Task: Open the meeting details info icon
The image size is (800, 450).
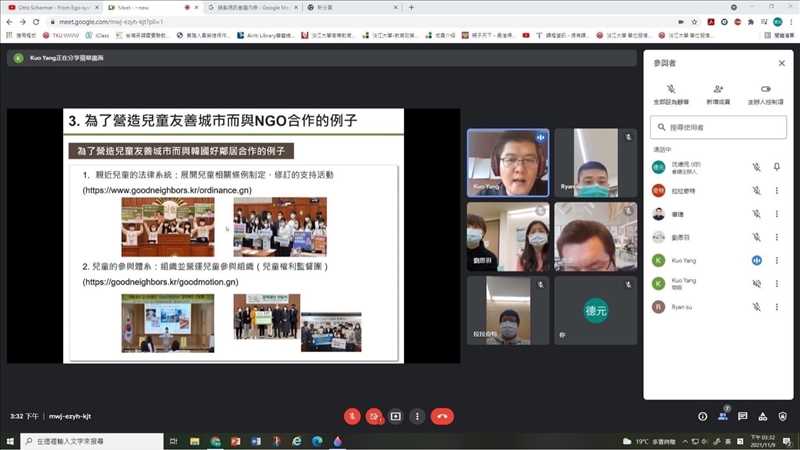Action: point(703,416)
